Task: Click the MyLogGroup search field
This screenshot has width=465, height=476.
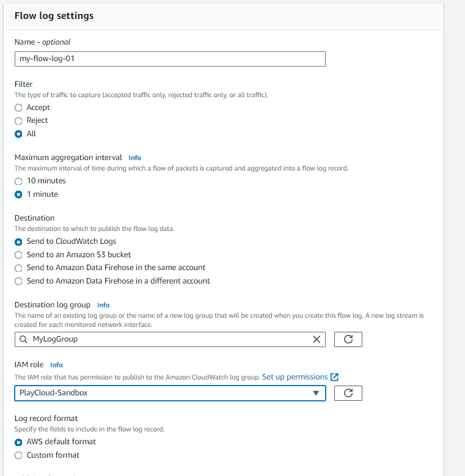Action: pyautogui.click(x=165, y=339)
